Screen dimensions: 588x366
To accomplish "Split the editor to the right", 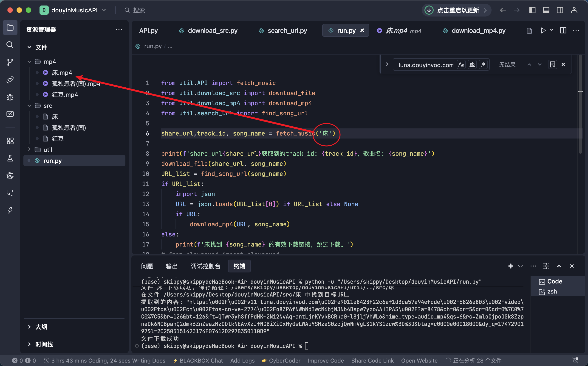I will click(x=563, y=30).
